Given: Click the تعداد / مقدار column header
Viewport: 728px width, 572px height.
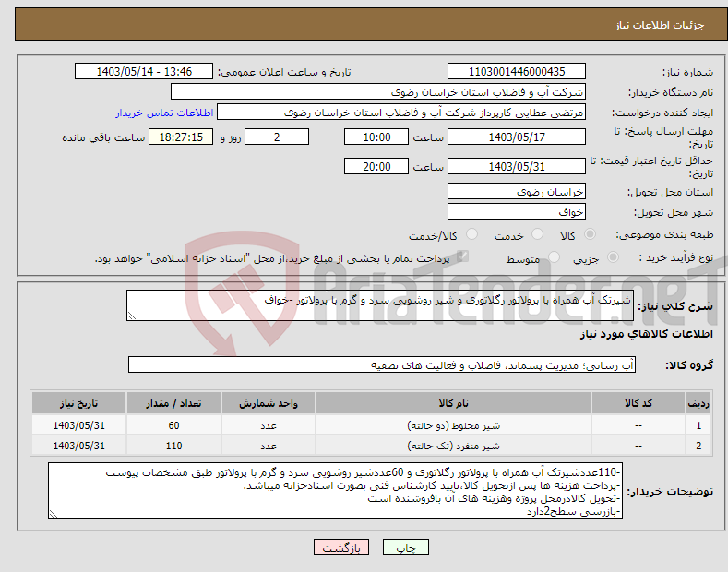Looking at the screenshot, I should tap(173, 403).
